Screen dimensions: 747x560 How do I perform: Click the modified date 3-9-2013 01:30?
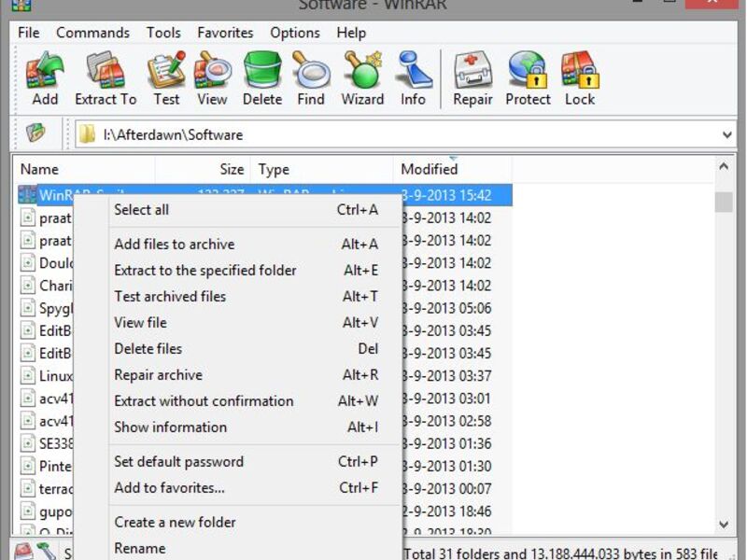point(446,466)
